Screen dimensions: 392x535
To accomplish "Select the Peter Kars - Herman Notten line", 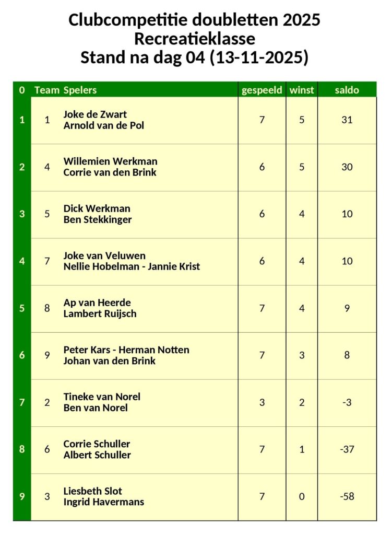I will (x=126, y=350).
